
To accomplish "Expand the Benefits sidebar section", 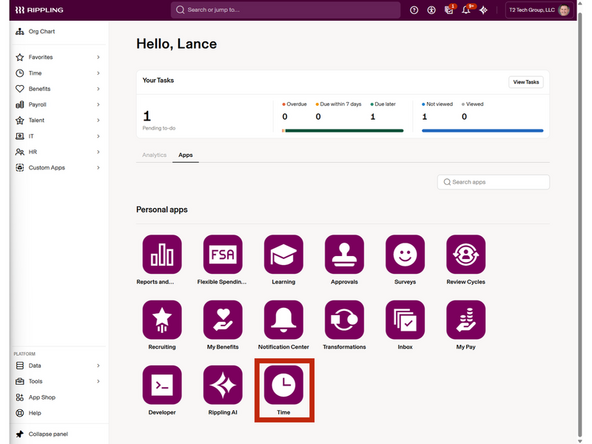I will 58,89.
